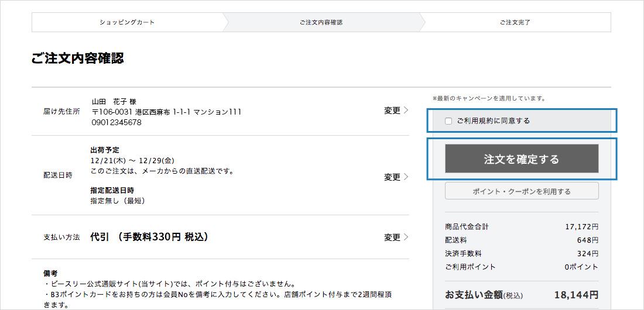Click the 代引（手数料330円 税込） text
The height and width of the screenshot is (310, 644).
(149, 237)
